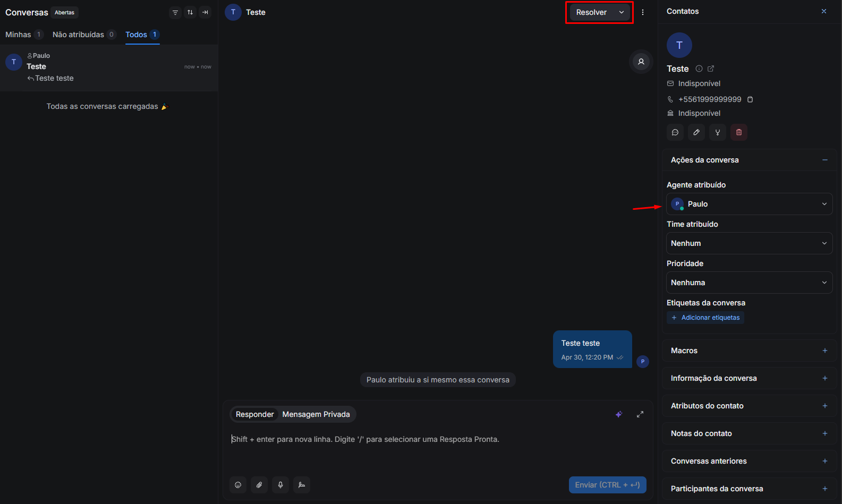The image size is (842, 504).
Task: Start a new message to the contact
Action: (675, 132)
